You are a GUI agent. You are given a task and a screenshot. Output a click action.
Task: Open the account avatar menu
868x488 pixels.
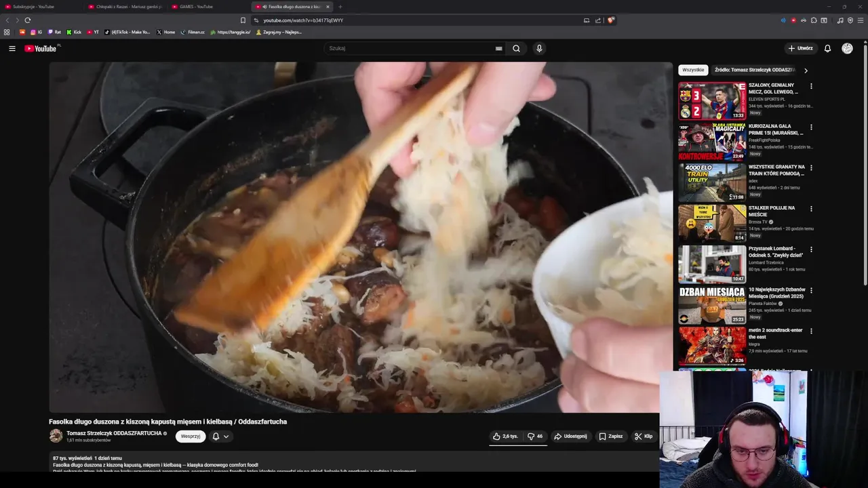tap(847, 48)
